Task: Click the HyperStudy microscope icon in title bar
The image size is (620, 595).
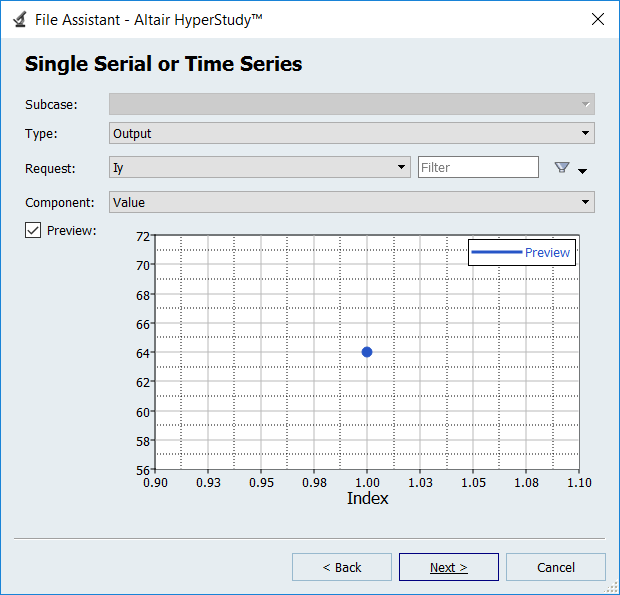Action: point(19,19)
